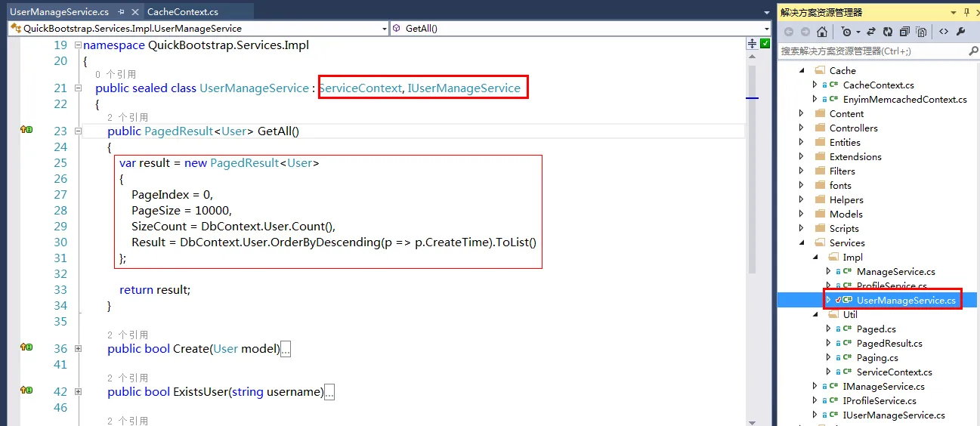Viewport: 980px width, 426px height.
Task: Expand the ExistsUser method at line 42
Action: [78, 392]
